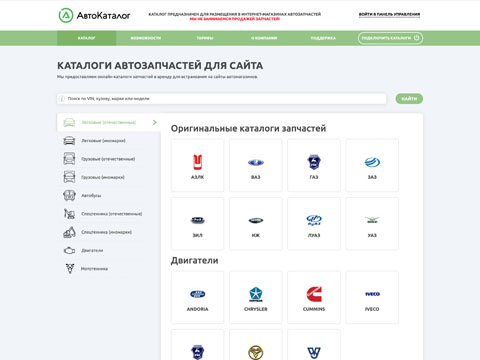Open the Спецтехника (отечественные) machinery icon

coord(69,213)
